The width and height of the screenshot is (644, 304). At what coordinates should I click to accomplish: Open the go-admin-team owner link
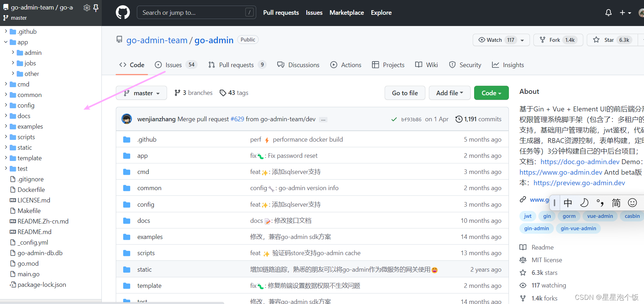point(157,40)
